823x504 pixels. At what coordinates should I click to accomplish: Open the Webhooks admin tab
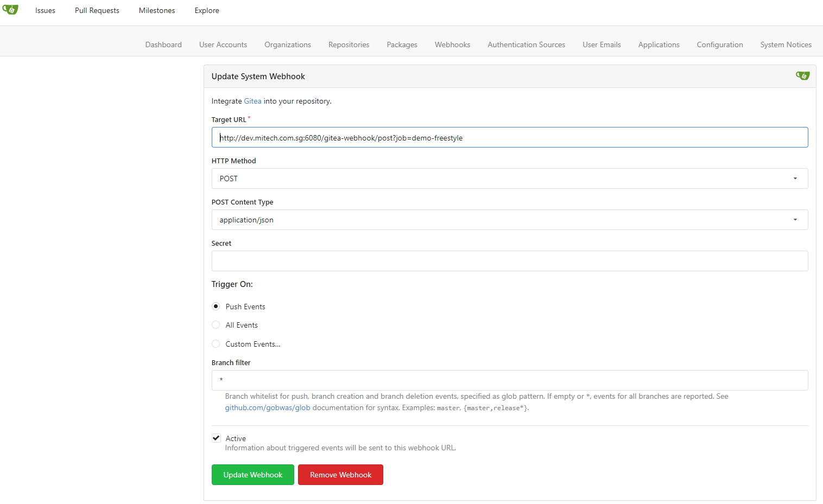coord(452,44)
